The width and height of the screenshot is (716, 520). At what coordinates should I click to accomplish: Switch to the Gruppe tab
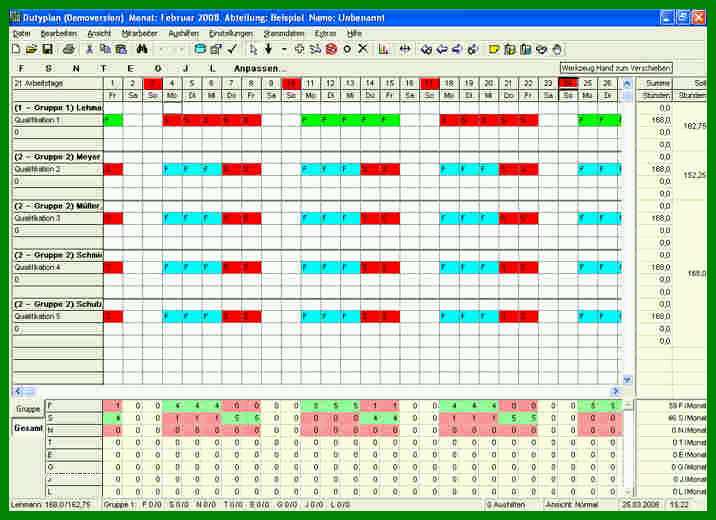point(28,409)
